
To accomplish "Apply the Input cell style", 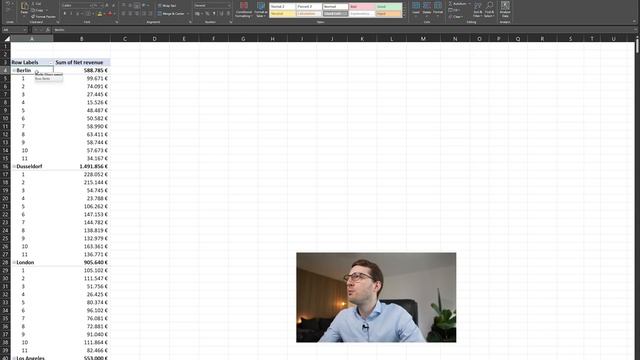I will coord(389,13).
